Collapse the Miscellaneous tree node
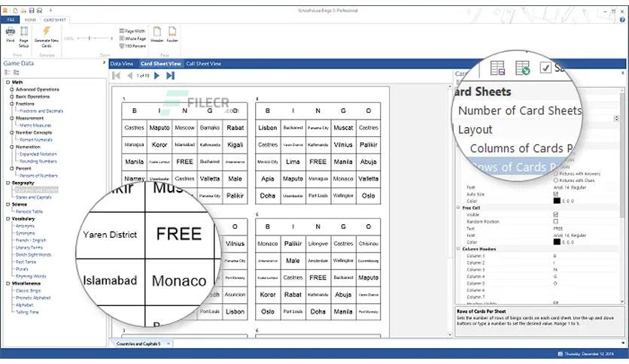629x364 pixels. coord(8,284)
